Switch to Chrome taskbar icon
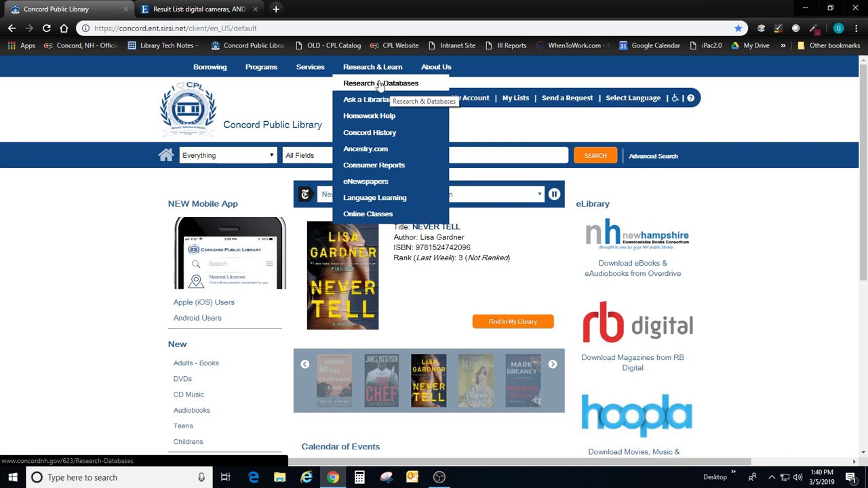The height and width of the screenshot is (488, 868). point(333,477)
